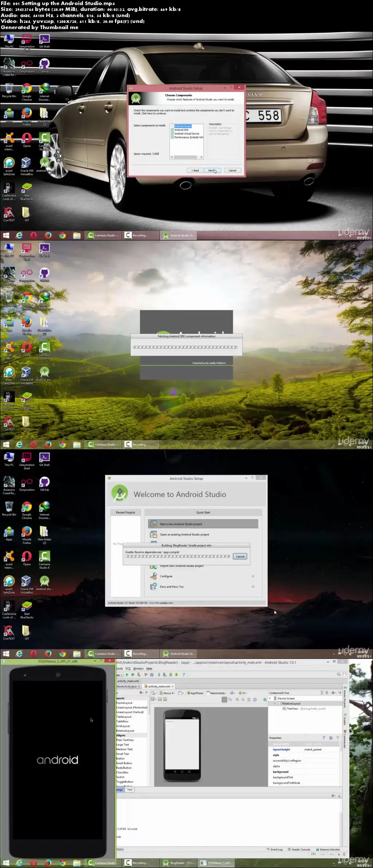Toggle the Android SDK checkbox in setup

tap(173, 130)
